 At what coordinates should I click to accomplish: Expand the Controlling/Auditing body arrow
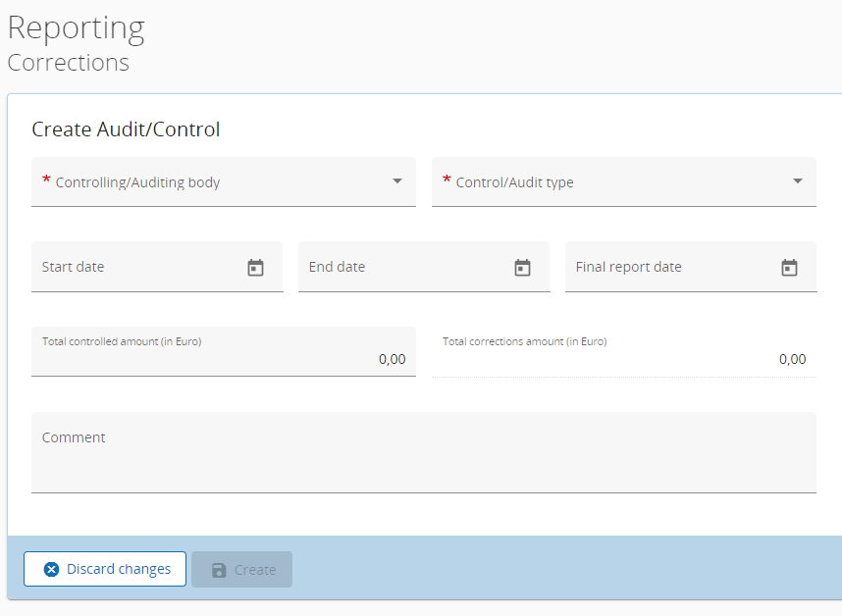[397, 181]
